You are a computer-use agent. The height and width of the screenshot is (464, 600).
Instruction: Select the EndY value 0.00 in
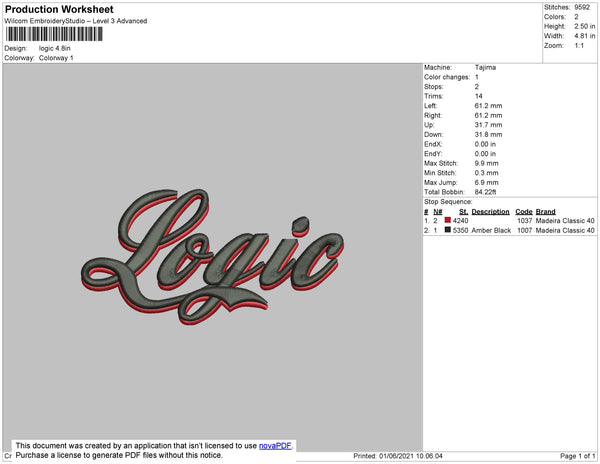[x=485, y=153]
